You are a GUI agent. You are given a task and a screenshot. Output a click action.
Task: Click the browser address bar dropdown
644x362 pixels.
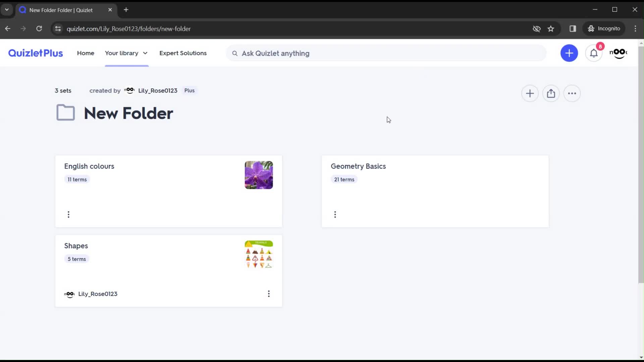(6, 10)
